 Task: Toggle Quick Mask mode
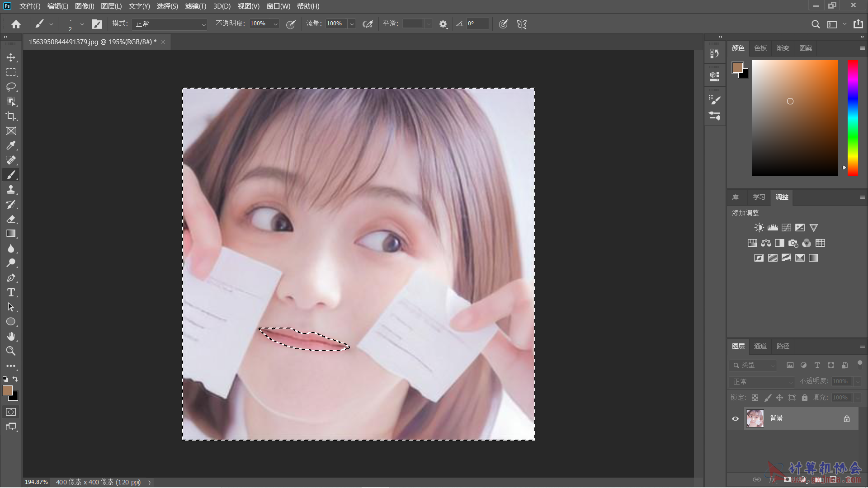(x=11, y=412)
